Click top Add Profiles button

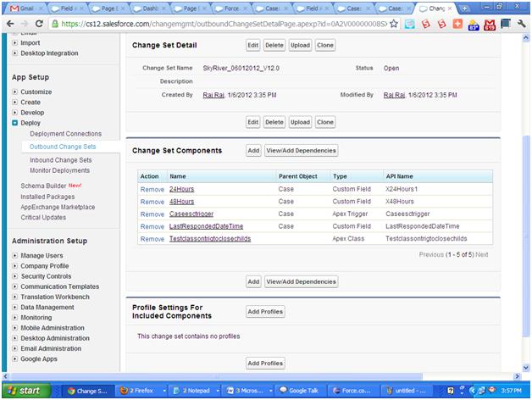click(265, 311)
